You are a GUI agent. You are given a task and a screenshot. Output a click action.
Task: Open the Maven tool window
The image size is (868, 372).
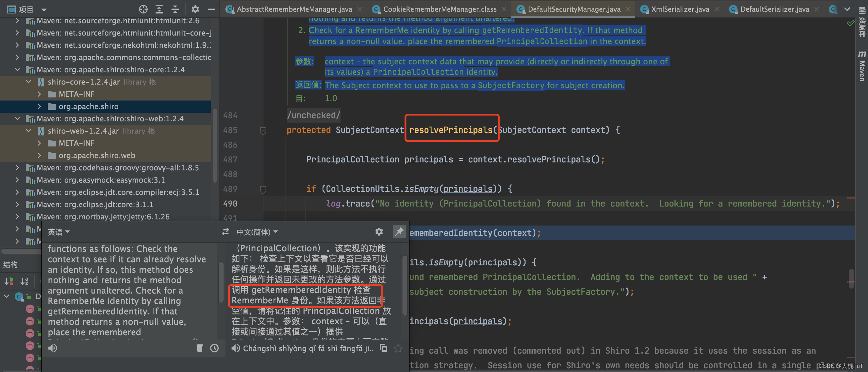click(862, 66)
